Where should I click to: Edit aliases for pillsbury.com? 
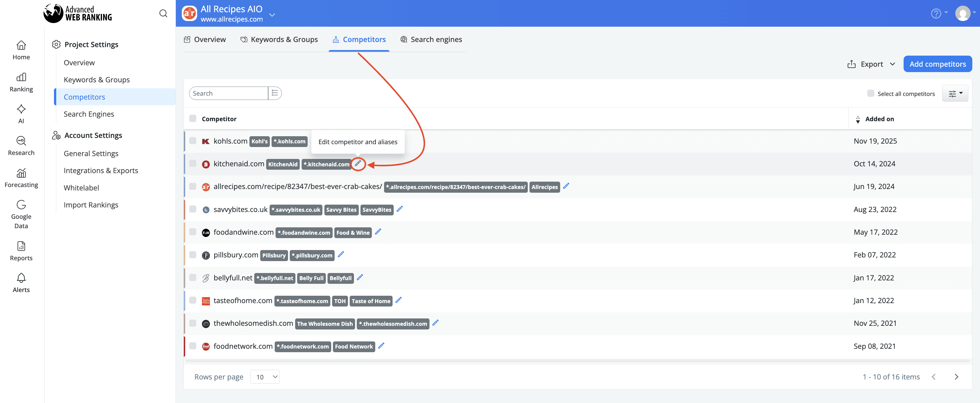point(341,254)
